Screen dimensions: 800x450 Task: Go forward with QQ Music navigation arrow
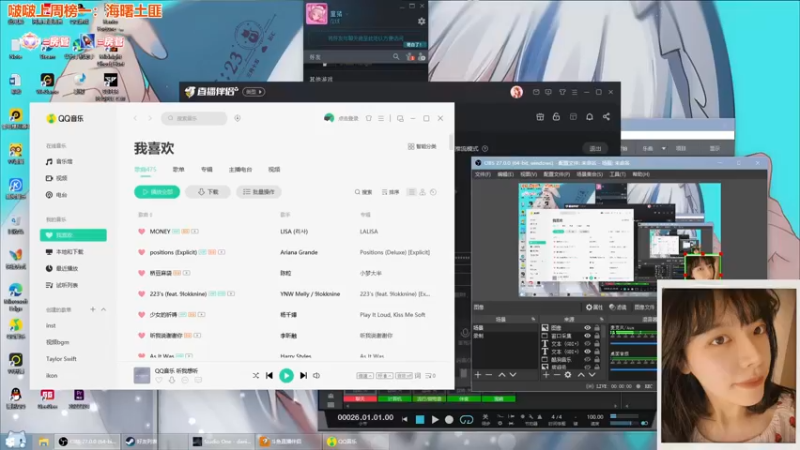point(149,118)
